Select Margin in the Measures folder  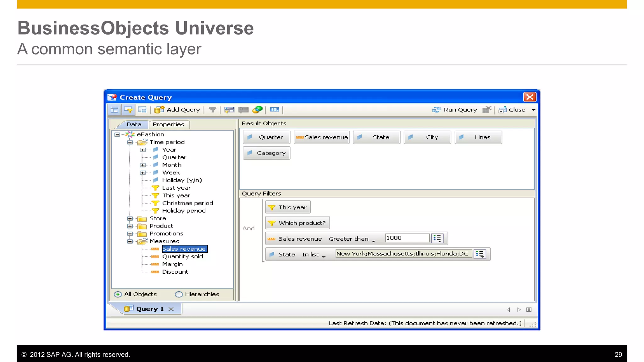pos(172,264)
